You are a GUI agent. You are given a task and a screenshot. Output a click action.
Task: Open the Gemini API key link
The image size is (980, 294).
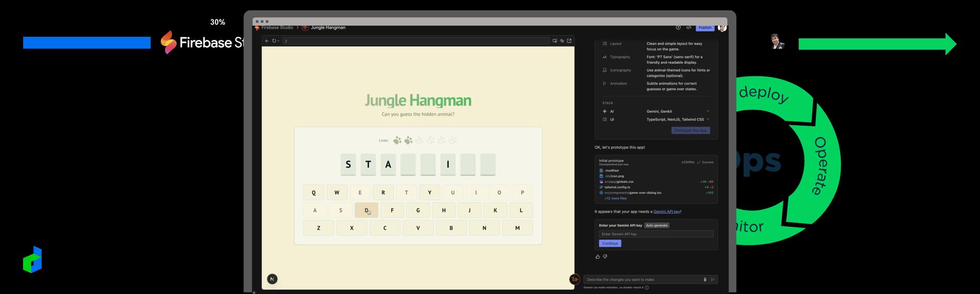pyautogui.click(x=667, y=211)
